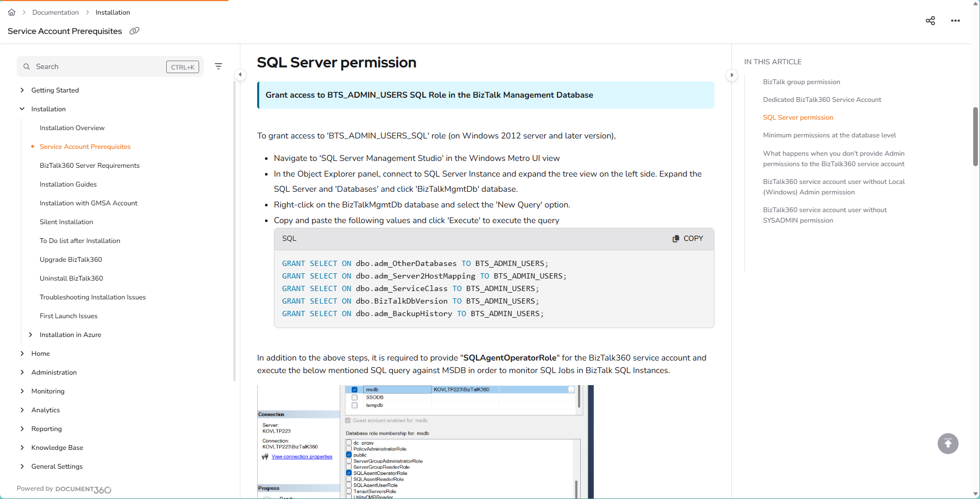Open Installation Guides page

click(68, 184)
